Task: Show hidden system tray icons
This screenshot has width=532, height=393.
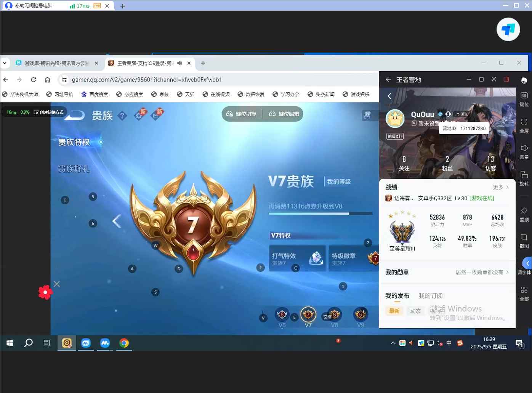Action: point(393,343)
